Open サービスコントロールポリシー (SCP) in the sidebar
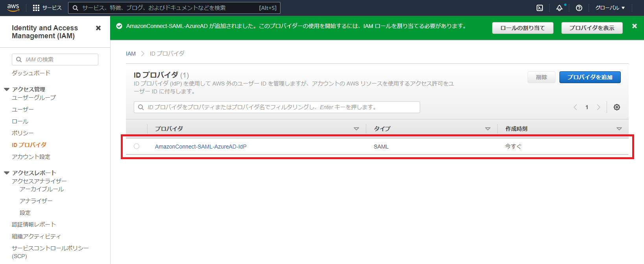 click(50, 252)
